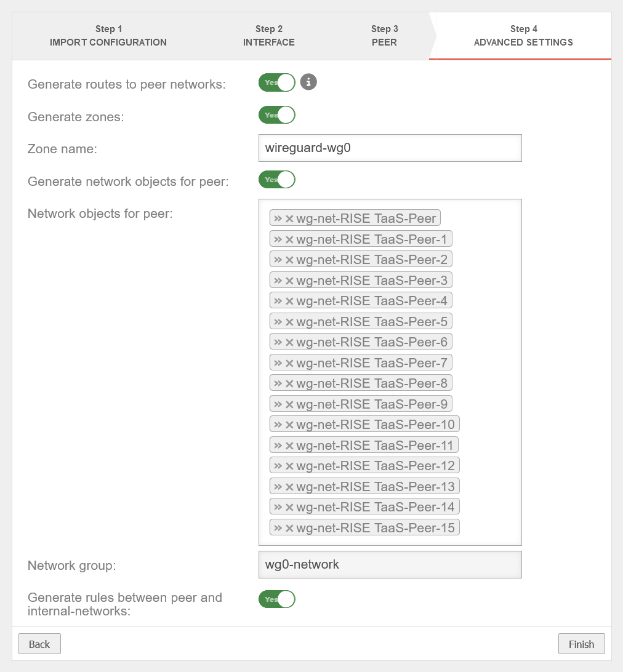The image size is (623, 672).
Task: Expand wg-net-RISE TaaS-Peer-1 double chevron
Action: coord(278,239)
